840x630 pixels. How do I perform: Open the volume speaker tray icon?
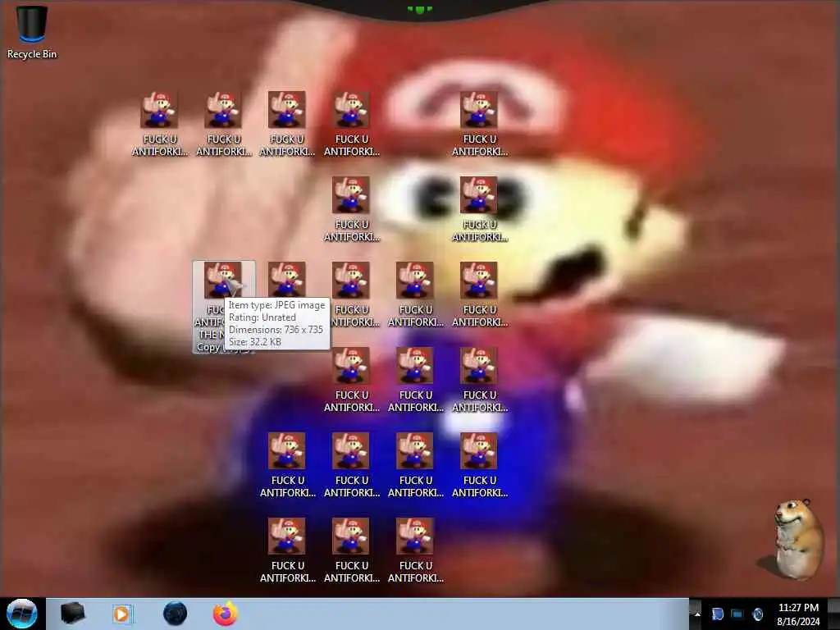[757, 614]
